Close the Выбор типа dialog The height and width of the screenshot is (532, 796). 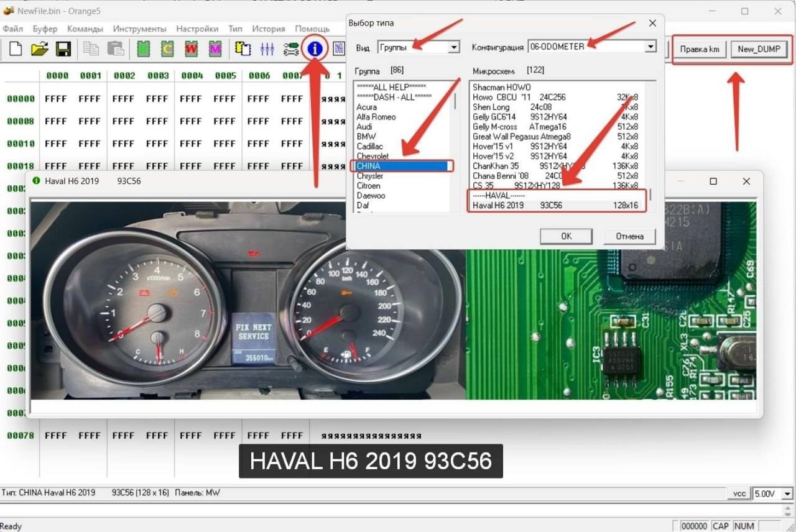click(652, 23)
